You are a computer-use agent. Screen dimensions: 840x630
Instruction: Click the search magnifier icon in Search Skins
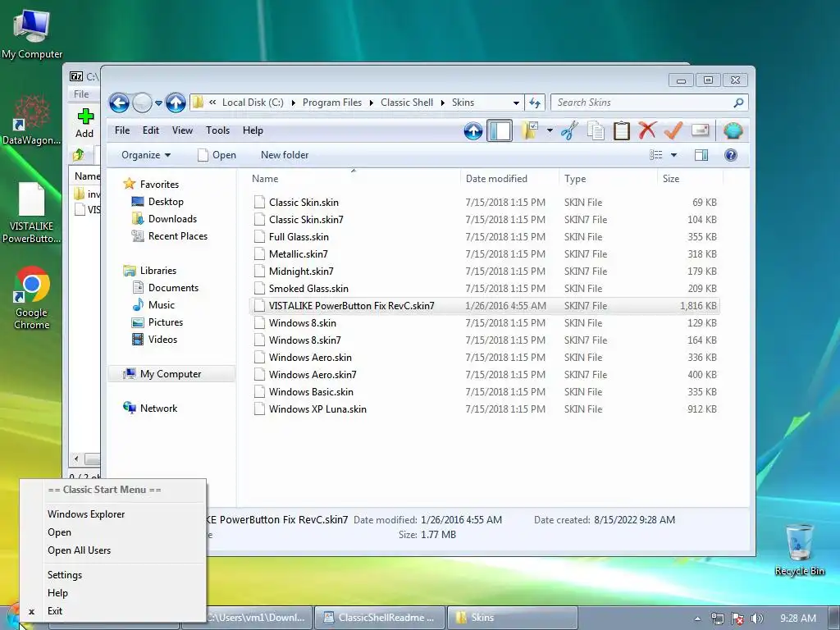pos(738,103)
